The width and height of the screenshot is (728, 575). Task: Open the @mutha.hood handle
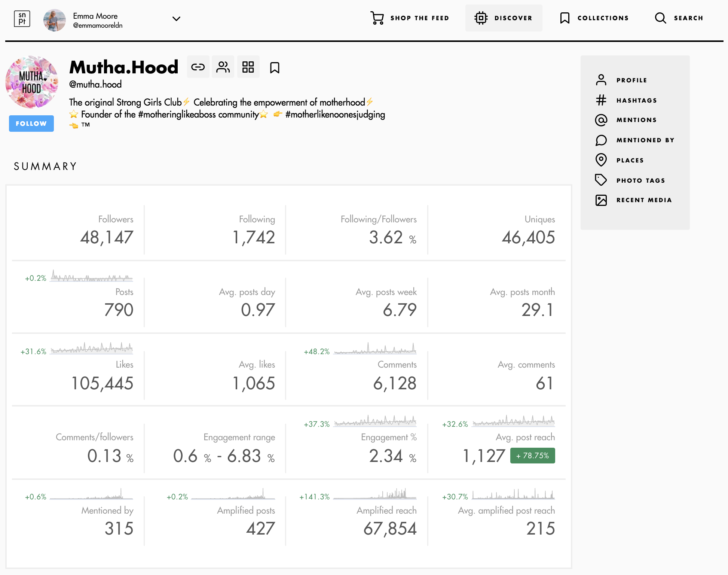point(95,84)
